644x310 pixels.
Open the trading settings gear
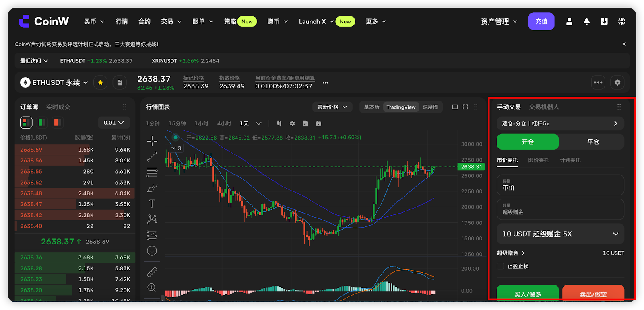[x=617, y=82]
